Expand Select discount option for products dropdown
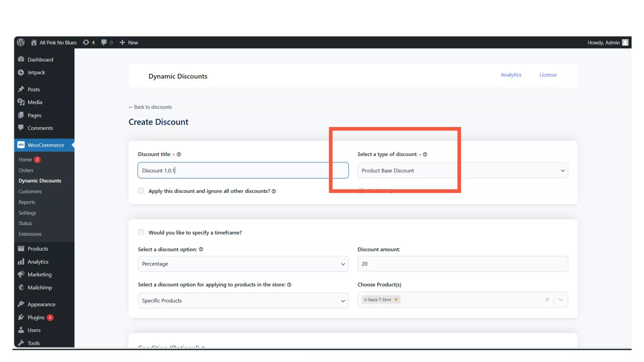The height and width of the screenshot is (362, 644). [243, 301]
